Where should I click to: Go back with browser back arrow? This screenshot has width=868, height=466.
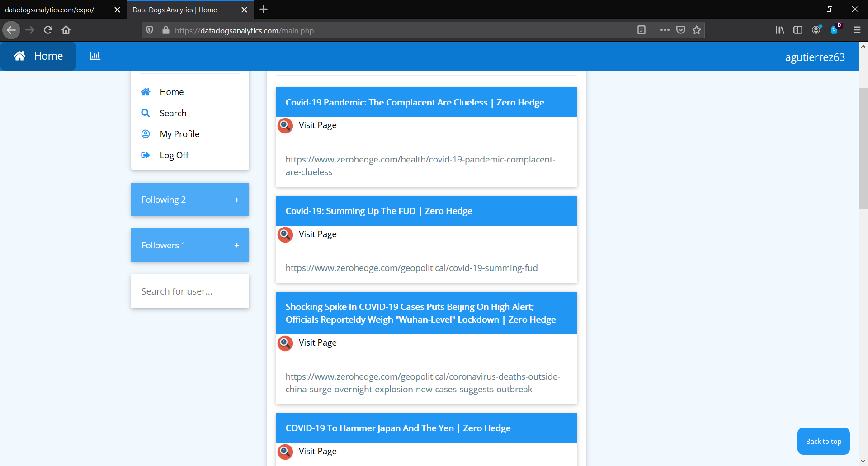[x=11, y=30]
